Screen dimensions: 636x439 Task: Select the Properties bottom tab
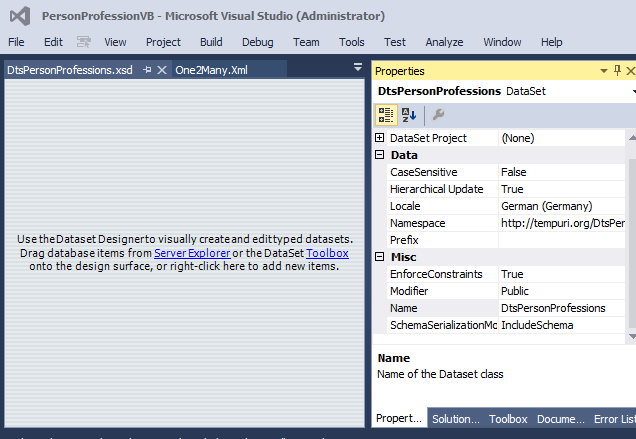pyautogui.click(x=399, y=418)
